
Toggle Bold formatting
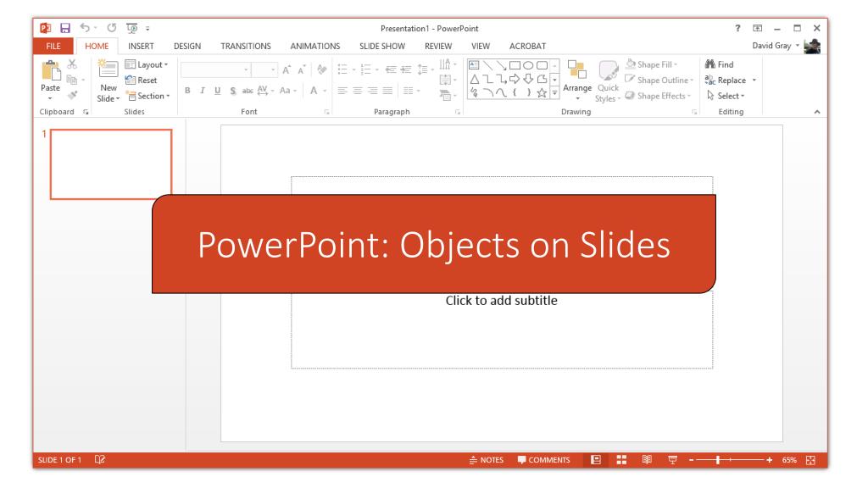tap(187, 90)
